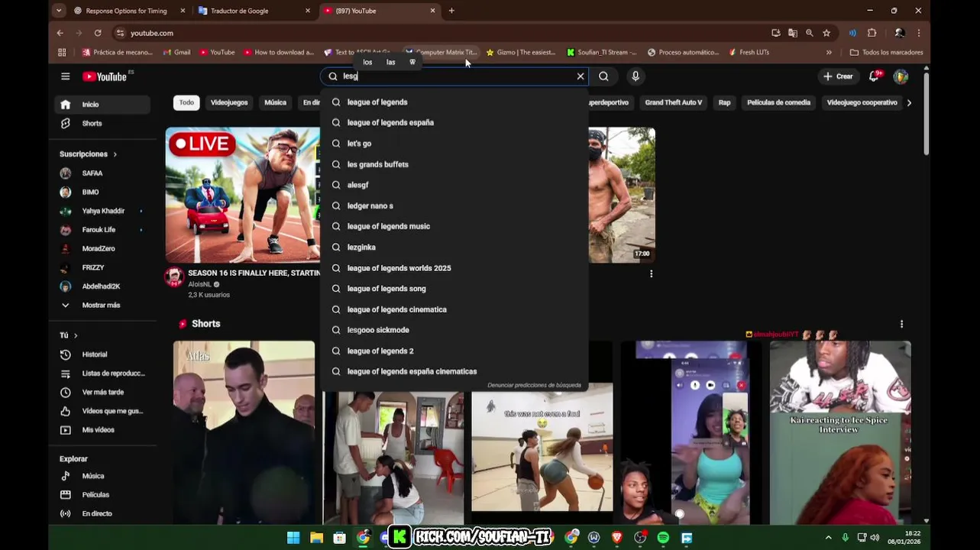The width and height of the screenshot is (980, 550).
Task: Open Películas under Explorar
Action: 103,495
